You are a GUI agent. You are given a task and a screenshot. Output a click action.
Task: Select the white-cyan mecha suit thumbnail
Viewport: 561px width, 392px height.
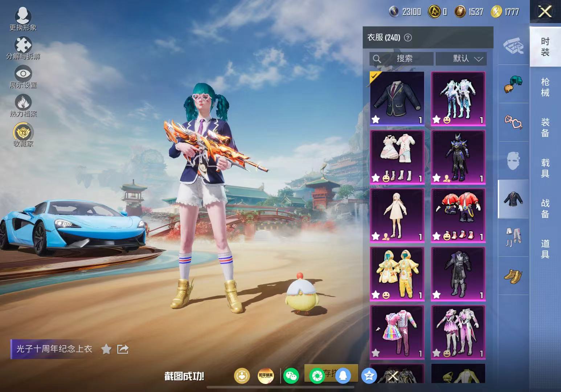point(458,98)
